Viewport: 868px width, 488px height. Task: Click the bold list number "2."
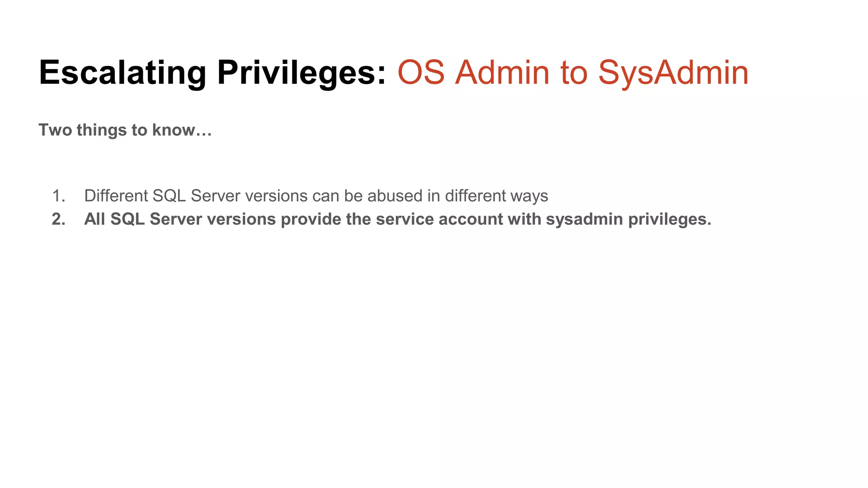coord(58,219)
